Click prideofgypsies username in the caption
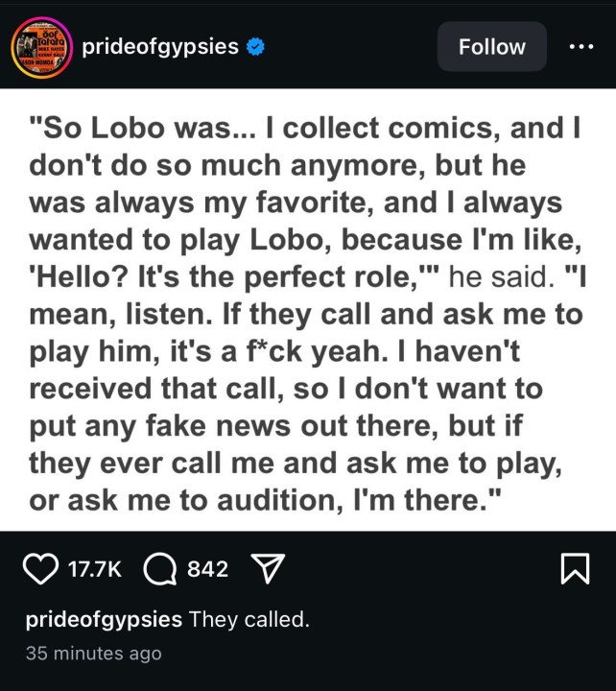The height and width of the screenshot is (691, 616). (104, 619)
